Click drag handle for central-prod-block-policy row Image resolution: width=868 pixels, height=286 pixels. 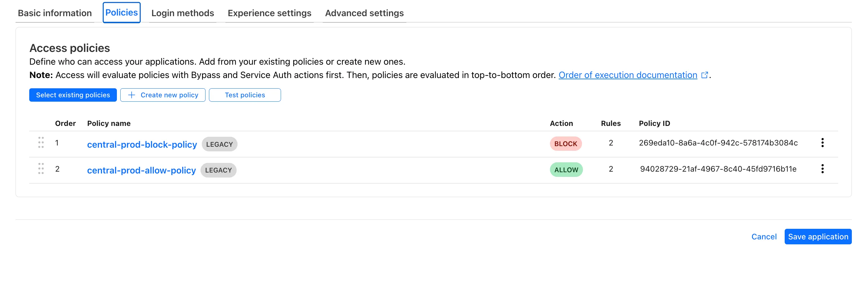41,142
